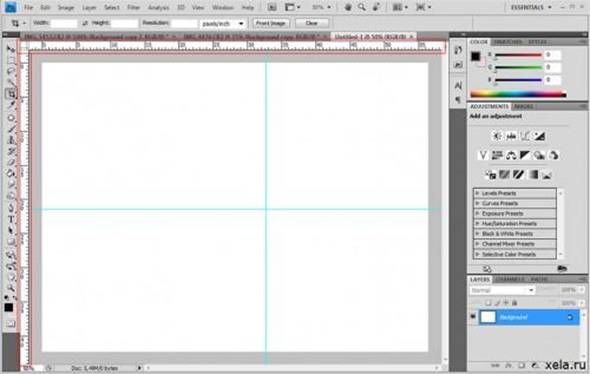This screenshot has width=590, height=374.
Task: Add a Black & White adjustment
Action: click(x=525, y=155)
